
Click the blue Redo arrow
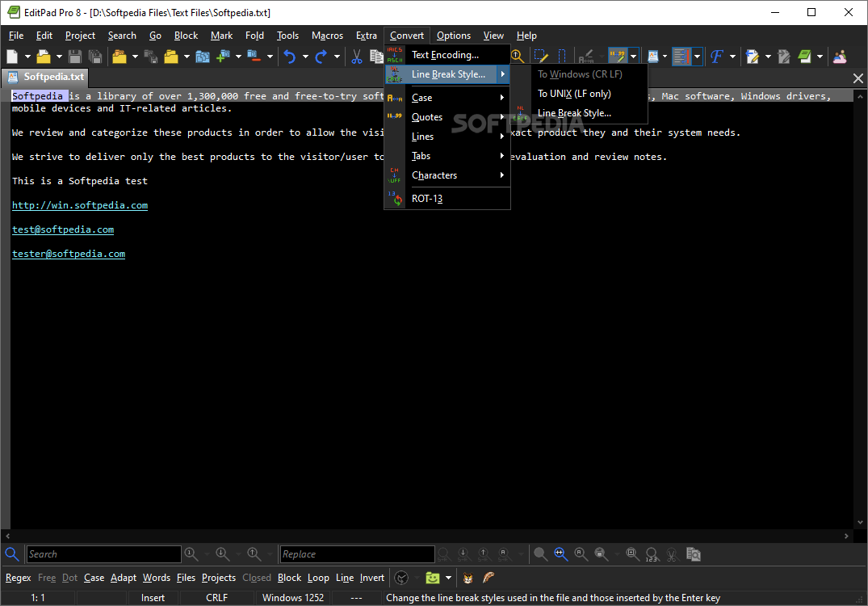[x=321, y=57]
